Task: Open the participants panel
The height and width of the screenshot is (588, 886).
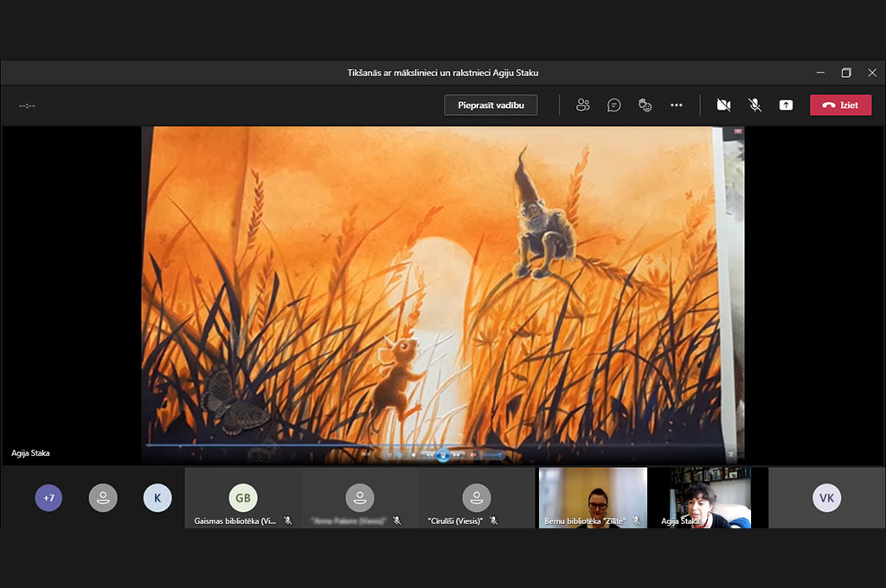Action: [582, 105]
